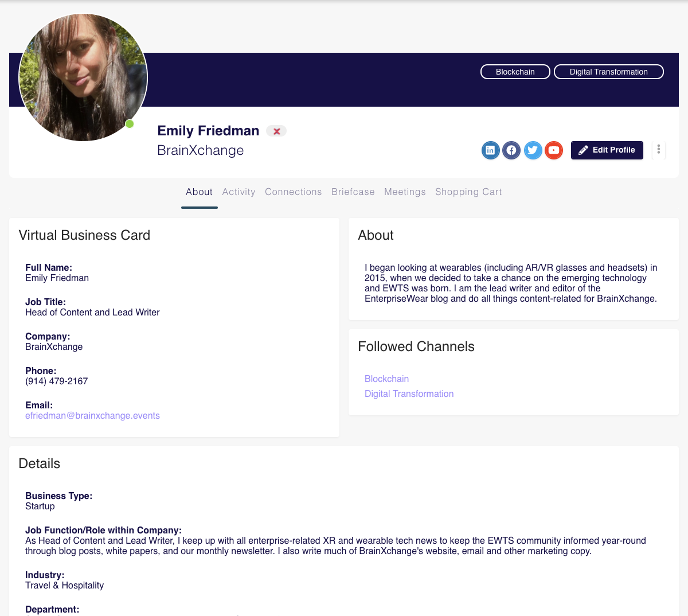The image size is (688, 616).
Task: Click the About paragraph beginning 'I began looking'
Action: [511, 283]
